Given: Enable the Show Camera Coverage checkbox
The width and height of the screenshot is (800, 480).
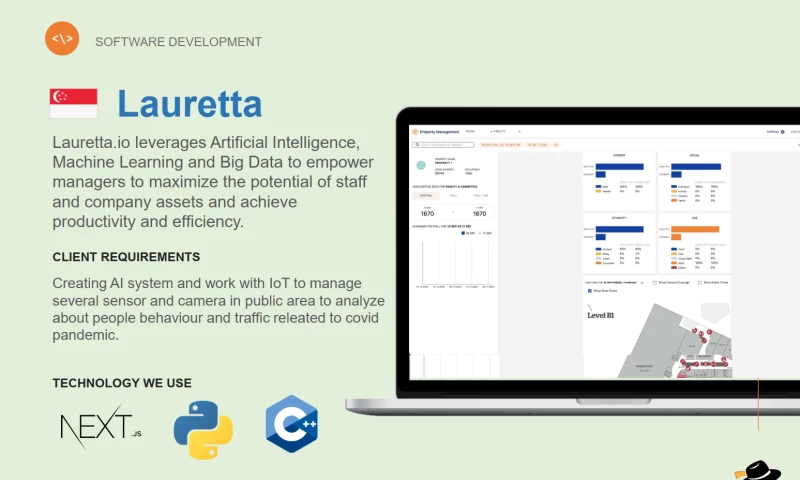Looking at the screenshot, I should coord(654,283).
